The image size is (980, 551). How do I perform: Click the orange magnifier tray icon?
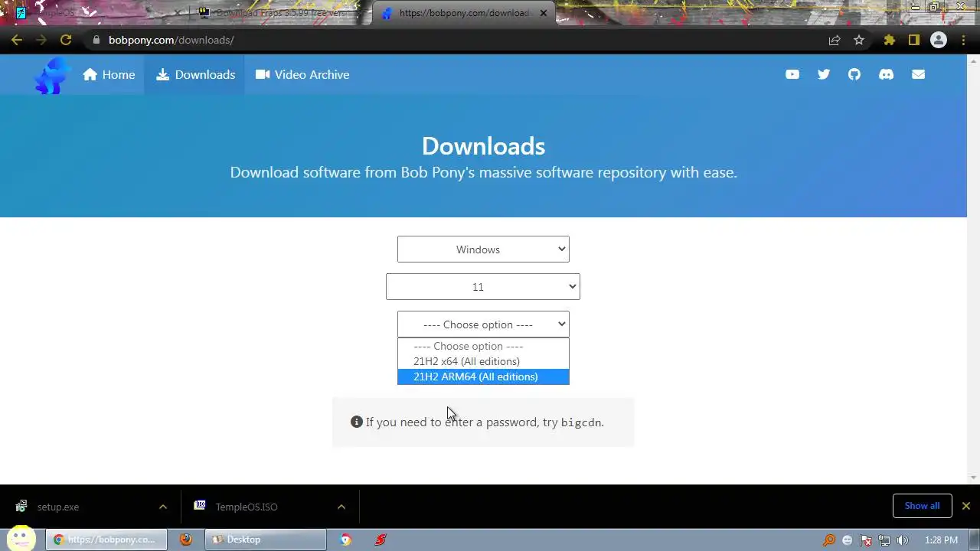coord(829,540)
